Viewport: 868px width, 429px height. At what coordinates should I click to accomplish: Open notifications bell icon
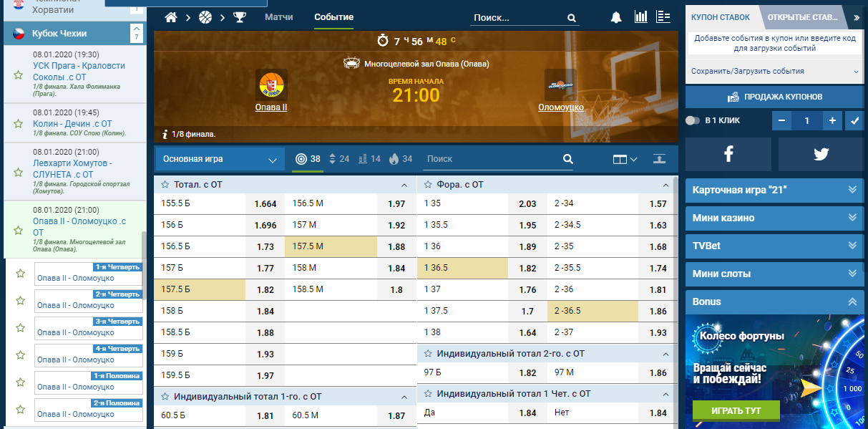615,17
